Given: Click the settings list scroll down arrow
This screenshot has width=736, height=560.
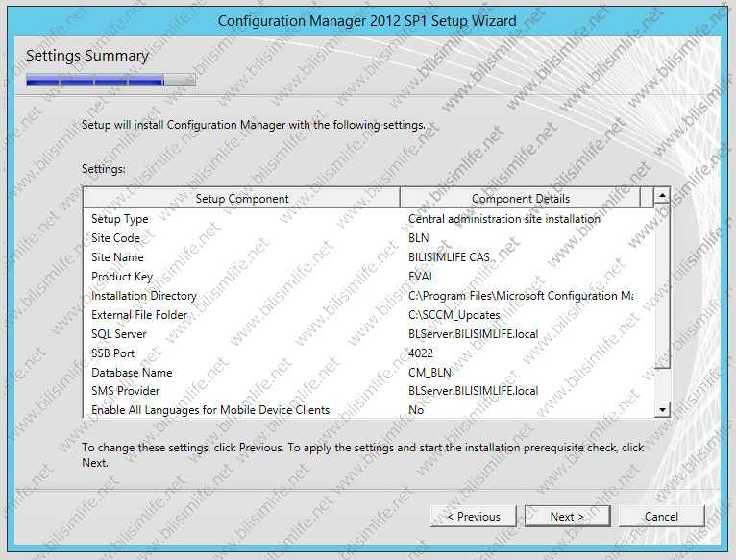Looking at the screenshot, I should (662, 410).
